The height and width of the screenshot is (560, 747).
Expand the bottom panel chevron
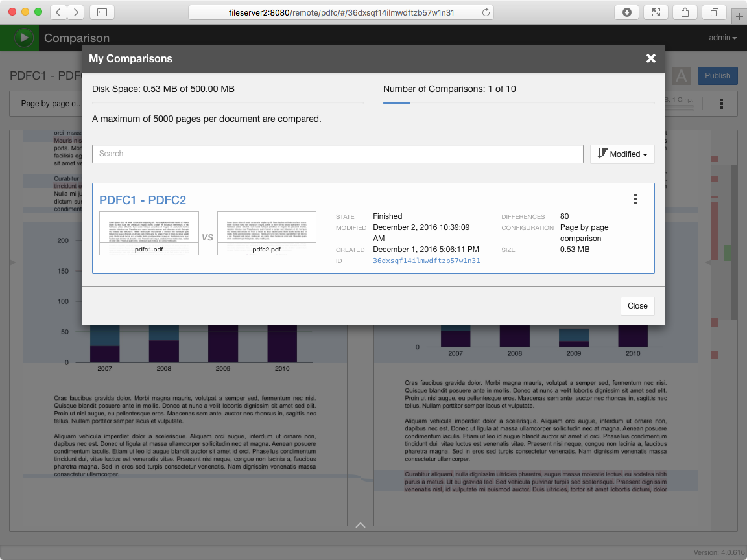click(x=361, y=525)
